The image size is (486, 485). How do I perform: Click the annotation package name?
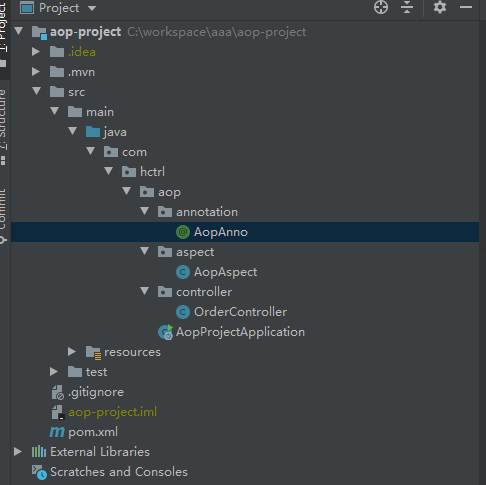(x=207, y=212)
